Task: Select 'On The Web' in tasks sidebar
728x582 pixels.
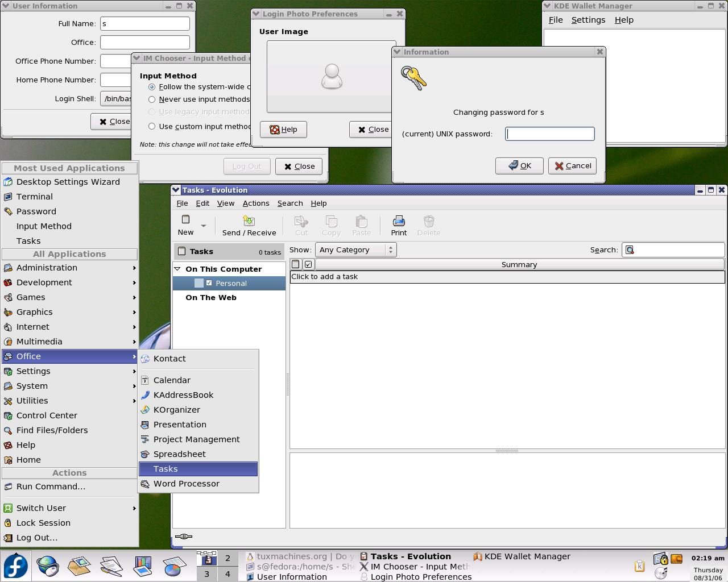Action: [x=211, y=297]
